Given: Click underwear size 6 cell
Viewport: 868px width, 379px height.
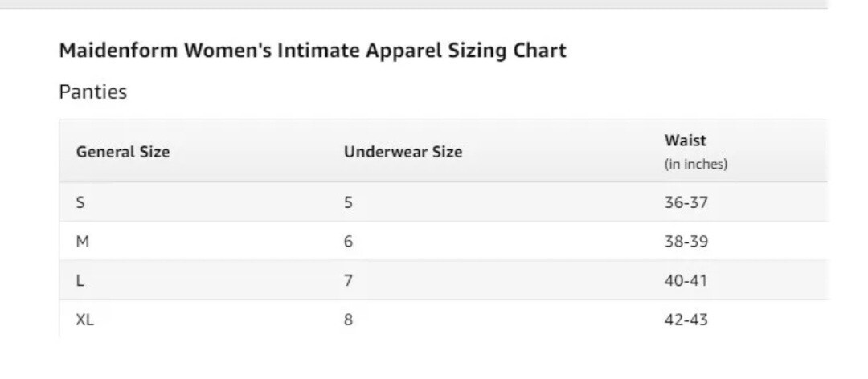Looking at the screenshot, I should (348, 242).
